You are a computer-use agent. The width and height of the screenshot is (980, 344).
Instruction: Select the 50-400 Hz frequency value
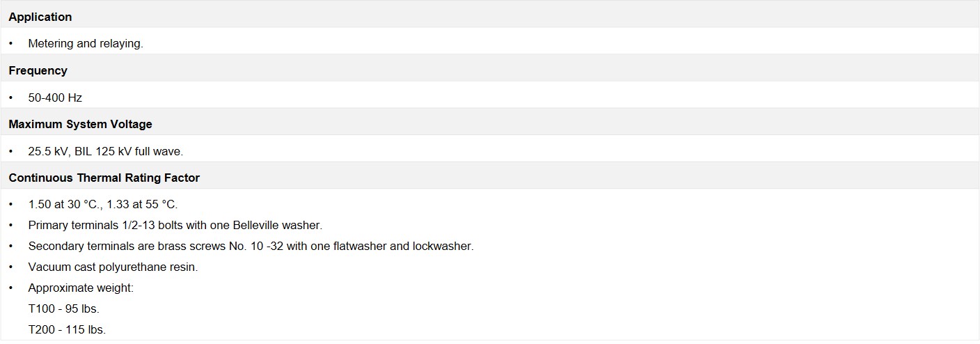click(x=55, y=97)
